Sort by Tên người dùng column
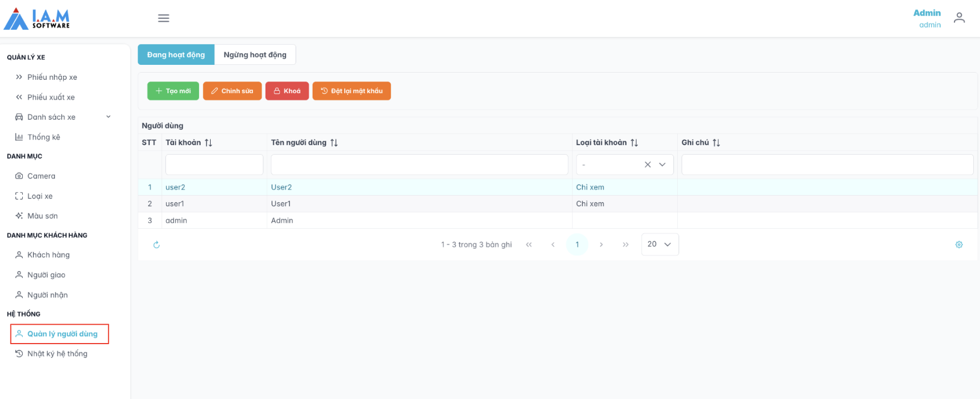This screenshot has width=980, height=399. click(334, 143)
